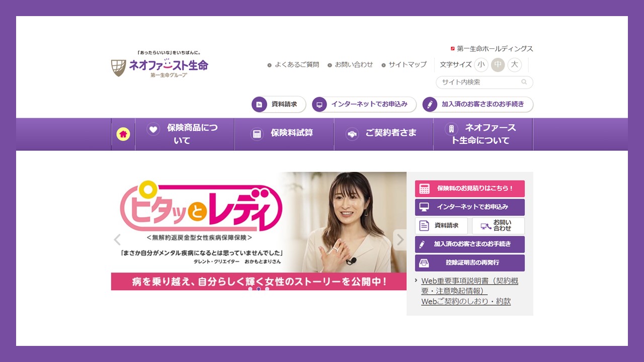Click the chevron beside Web重要事項説明書 link
The height and width of the screenshot is (362, 644).
416,281
